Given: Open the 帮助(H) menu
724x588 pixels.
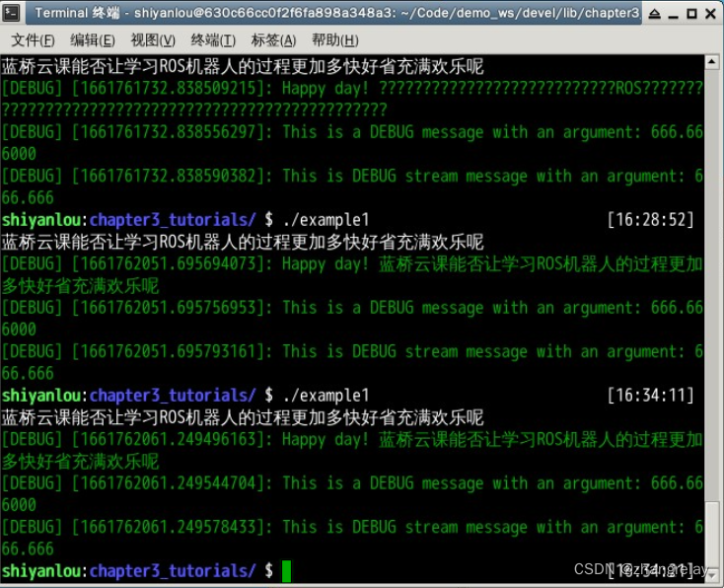Looking at the screenshot, I should (334, 40).
